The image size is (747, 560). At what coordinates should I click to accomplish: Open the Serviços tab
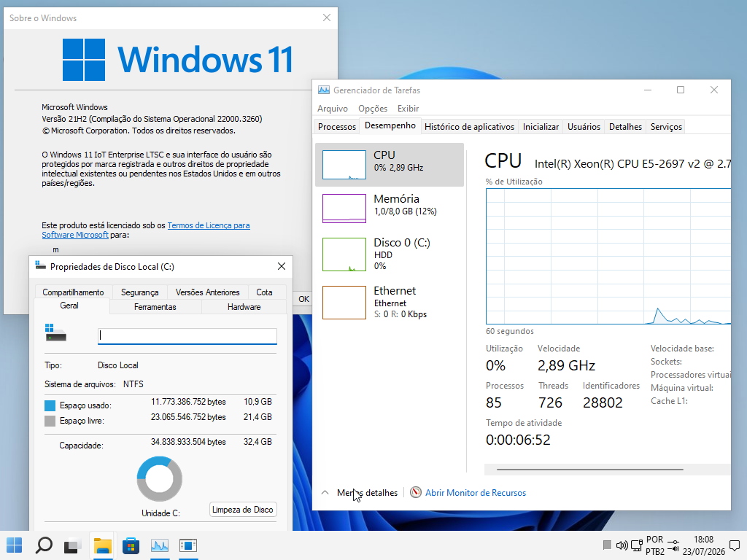click(666, 127)
